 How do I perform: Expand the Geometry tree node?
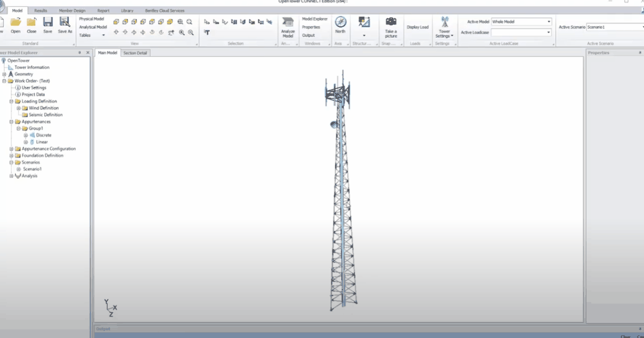4,74
